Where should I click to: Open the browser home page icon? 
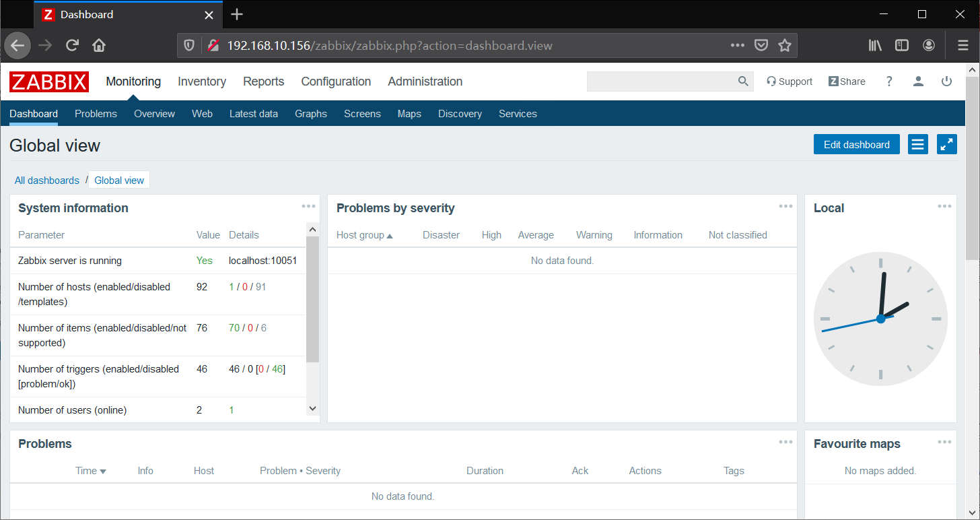(x=99, y=46)
